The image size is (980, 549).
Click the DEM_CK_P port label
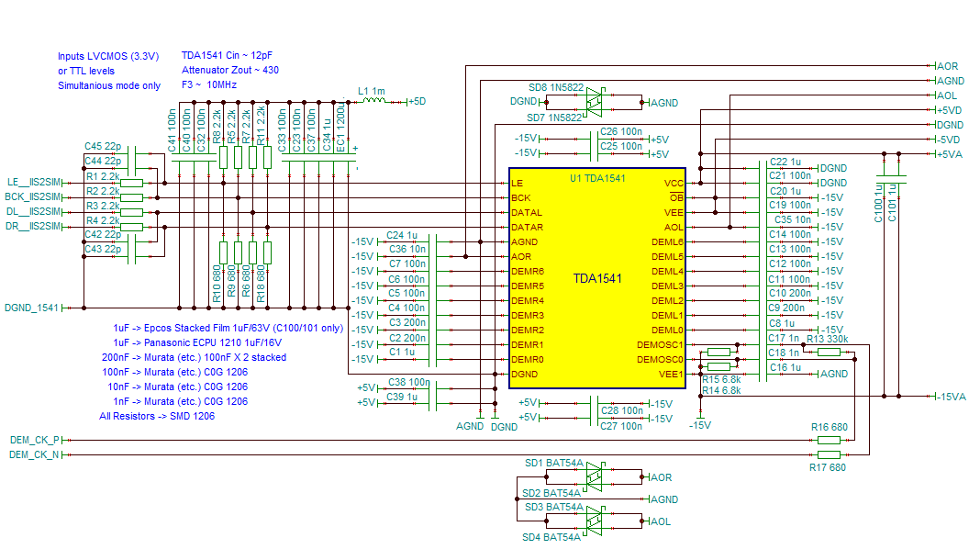(34, 440)
